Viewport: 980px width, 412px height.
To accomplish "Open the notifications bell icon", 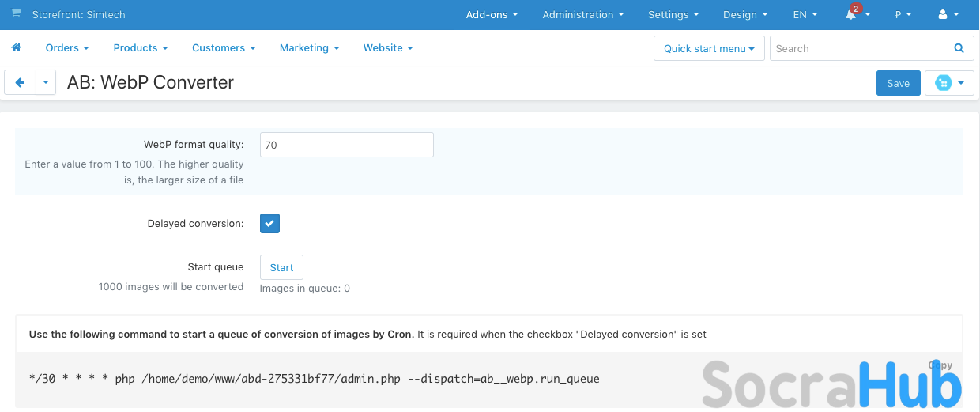I will [x=851, y=14].
